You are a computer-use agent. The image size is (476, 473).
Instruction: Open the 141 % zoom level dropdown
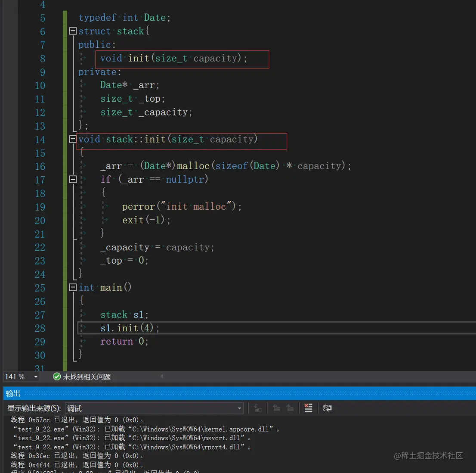36,377
